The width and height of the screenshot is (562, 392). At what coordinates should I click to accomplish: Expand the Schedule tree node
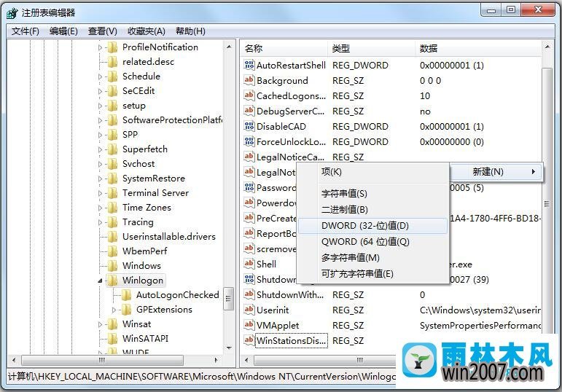(x=101, y=77)
